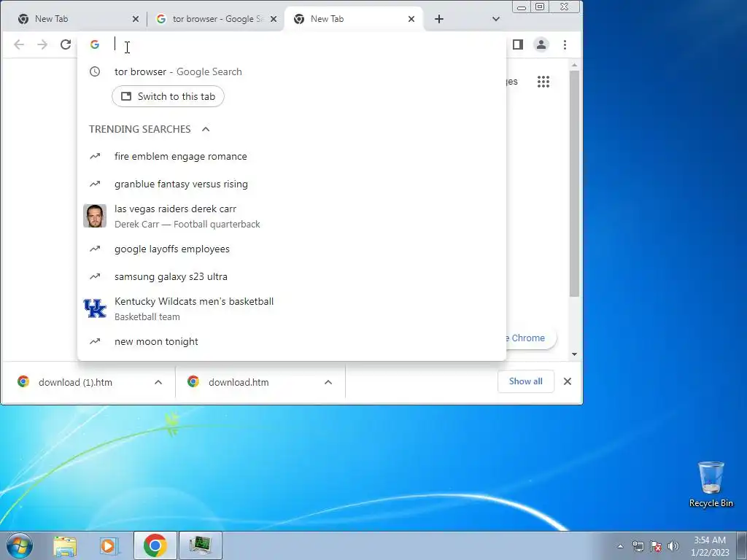Open the Google apps grid
747x560 pixels.
point(543,82)
